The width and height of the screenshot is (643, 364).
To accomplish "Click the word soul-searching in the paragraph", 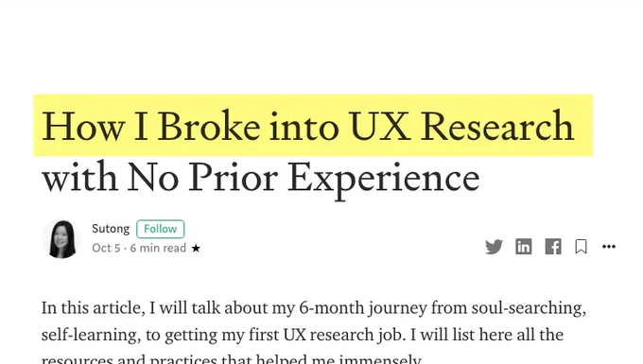I will coord(529,308).
